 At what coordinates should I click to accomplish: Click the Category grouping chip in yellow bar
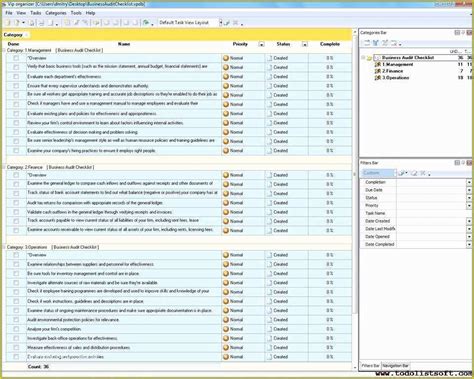(x=15, y=35)
